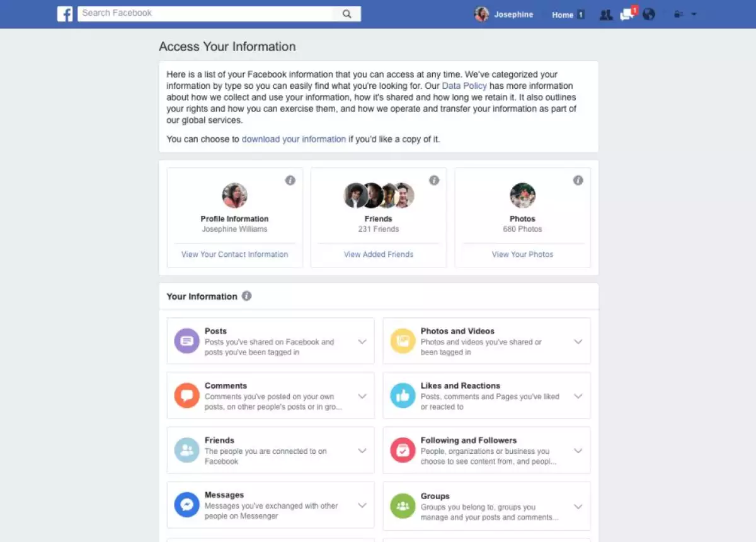This screenshot has height=542, width=756.
Task: Open the Data Policy link
Action: (x=464, y=86)
